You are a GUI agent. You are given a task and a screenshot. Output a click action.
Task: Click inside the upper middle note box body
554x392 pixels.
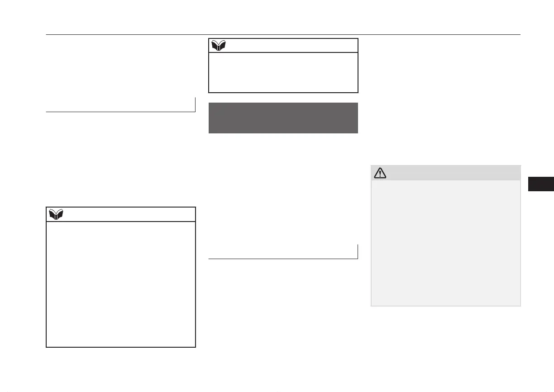(x=283, y=72)
